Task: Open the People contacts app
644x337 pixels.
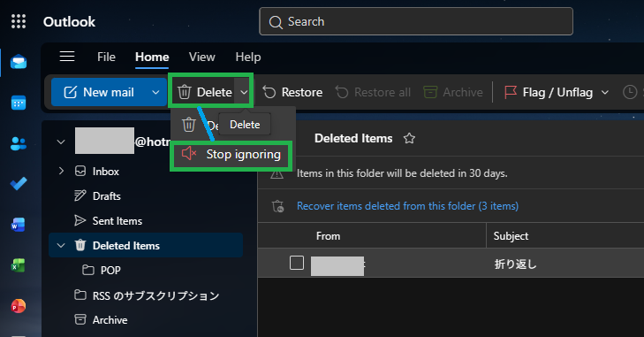Action: (19, 143)
